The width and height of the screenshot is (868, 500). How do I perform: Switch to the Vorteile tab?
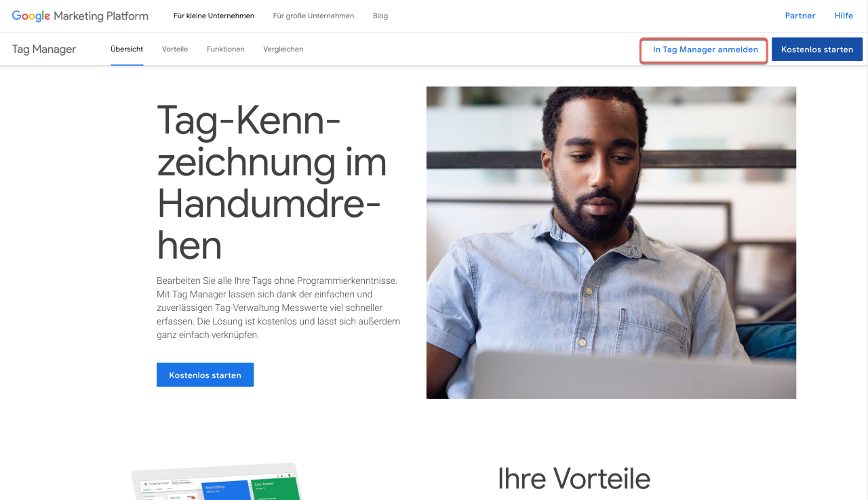(175, 49)
